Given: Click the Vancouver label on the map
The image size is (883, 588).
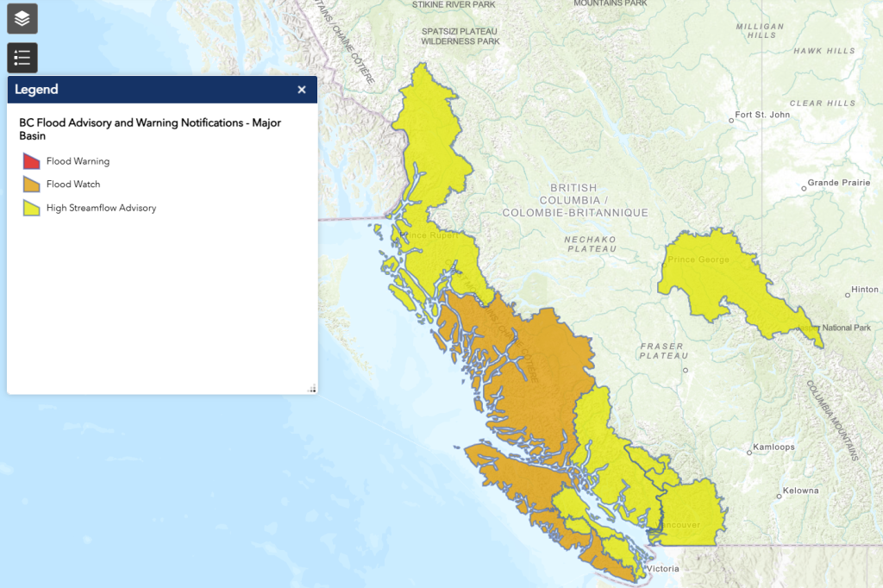Looking at the screenshot, I should click(x=678, y=525).
